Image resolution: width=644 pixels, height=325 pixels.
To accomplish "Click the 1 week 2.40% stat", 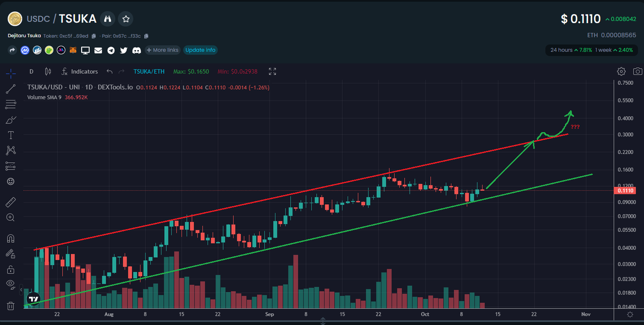I will (x=614, y=50).
